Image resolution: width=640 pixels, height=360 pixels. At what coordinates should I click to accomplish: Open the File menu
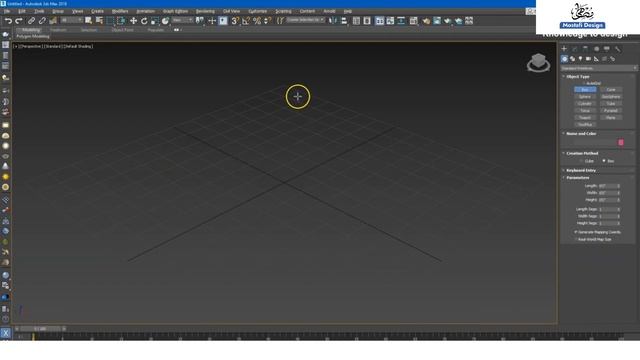[7, 11]
